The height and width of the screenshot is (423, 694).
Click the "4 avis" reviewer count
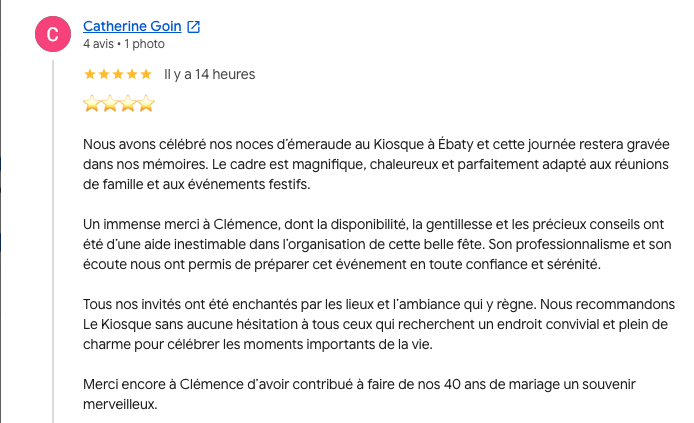[98, 44]
